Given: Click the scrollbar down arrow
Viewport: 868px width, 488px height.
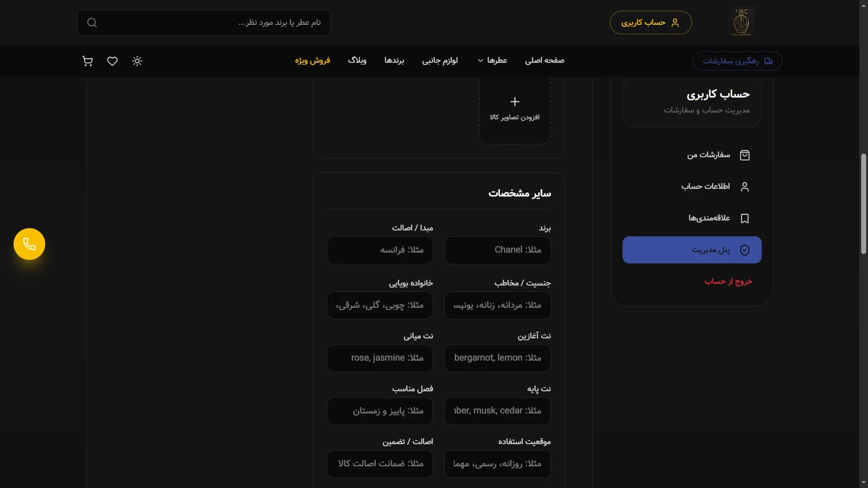Looking at the screenshot, I should click(x=863, y=483).
